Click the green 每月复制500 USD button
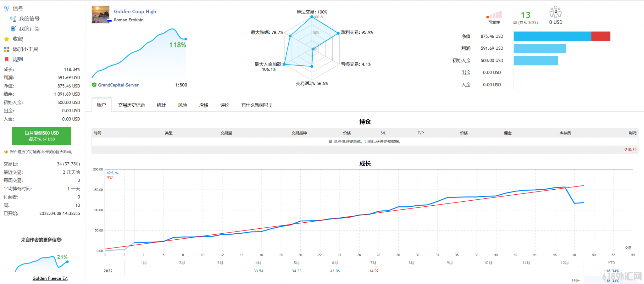Screen dimensions: 644x284 tap(42, 136)
